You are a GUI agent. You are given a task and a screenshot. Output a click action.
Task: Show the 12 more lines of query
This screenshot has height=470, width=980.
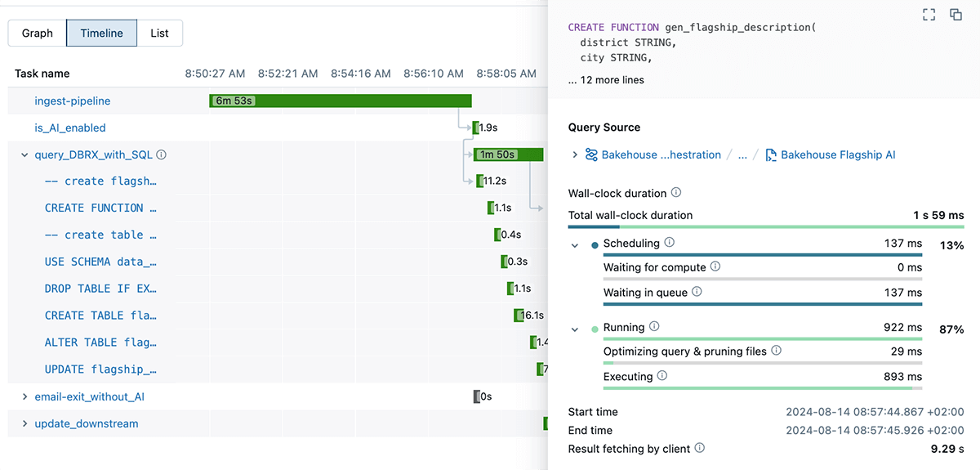click(x=606, y=80)
